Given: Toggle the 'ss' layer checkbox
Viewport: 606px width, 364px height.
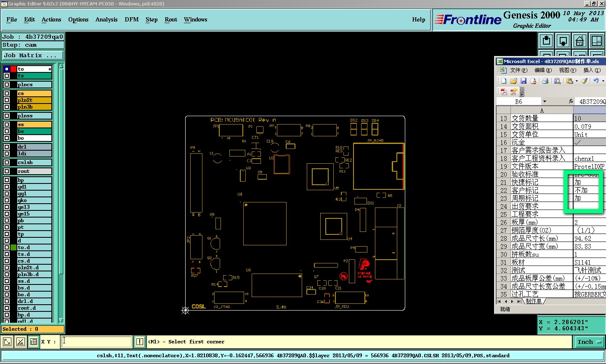Looking at the screenshot, I should pyautogui.click(x=7, y=125).
